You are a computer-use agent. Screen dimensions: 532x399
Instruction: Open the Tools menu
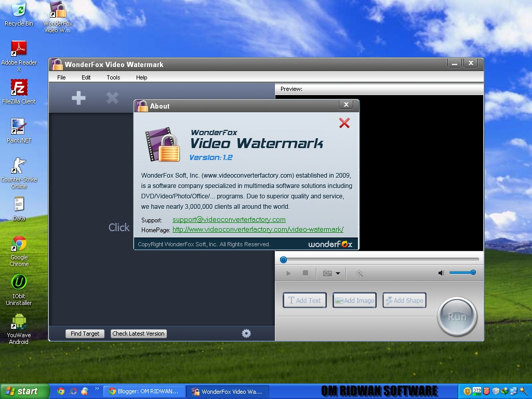point(113,77)
